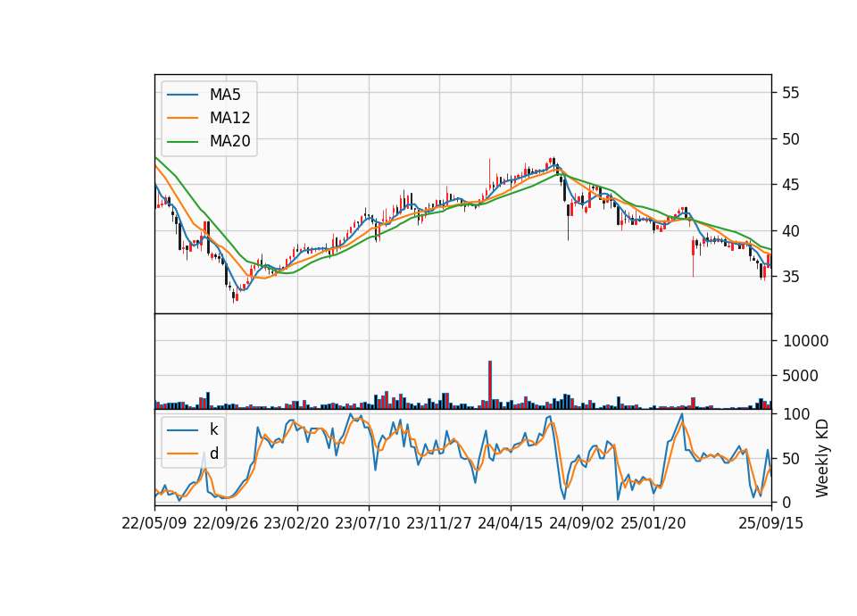Click the green MA20 legend line
Image resolution: width=857 pixels, height=616 pixels.
pyautogui.click(x=182, y=142)
